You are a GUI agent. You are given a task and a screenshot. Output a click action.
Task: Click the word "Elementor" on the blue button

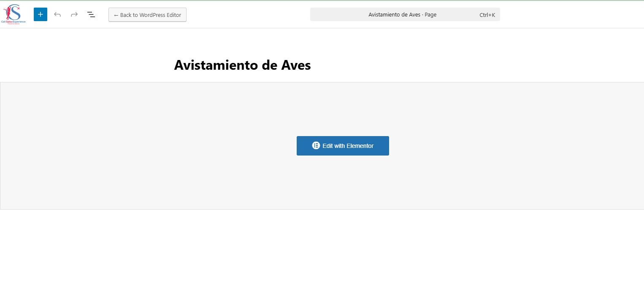tap(360, 146)
